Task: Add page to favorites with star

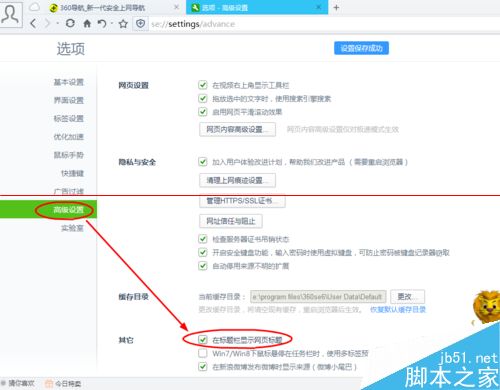Action: tap(123, 24)
